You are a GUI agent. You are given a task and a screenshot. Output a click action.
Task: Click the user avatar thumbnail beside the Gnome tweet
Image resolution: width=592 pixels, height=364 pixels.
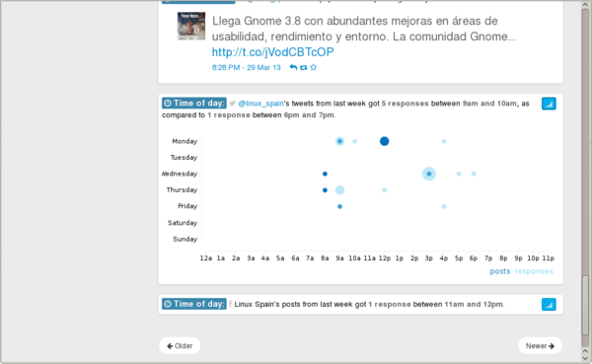pos(191,26)
